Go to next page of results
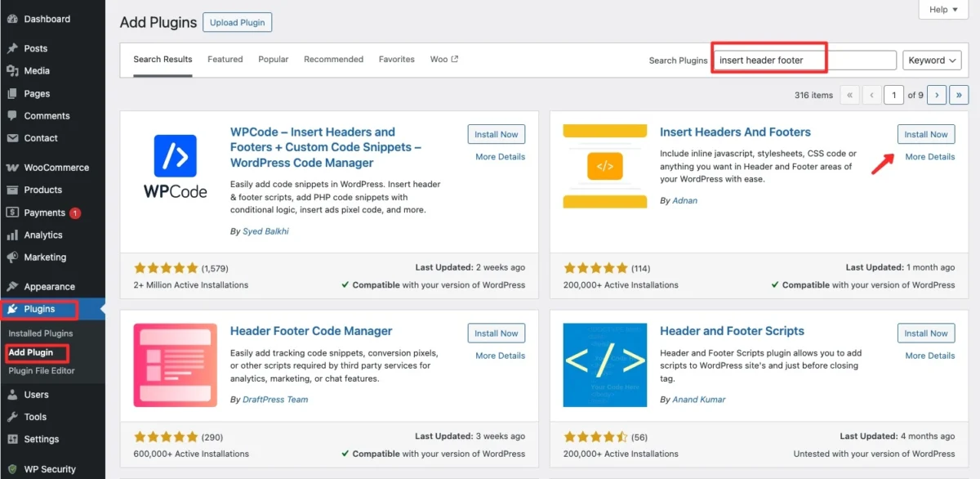980x479 pixels. click(x=937, y=96)
